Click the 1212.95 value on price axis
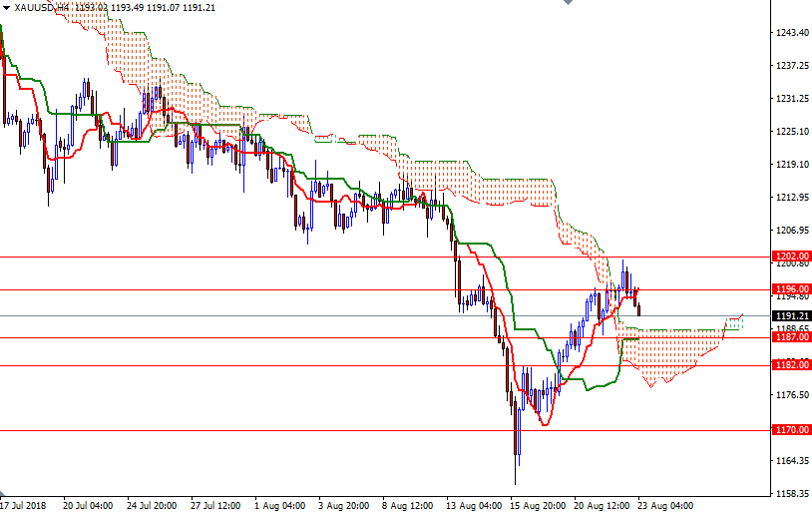Viewport: 812px width, 513px height. coord(792,198)
